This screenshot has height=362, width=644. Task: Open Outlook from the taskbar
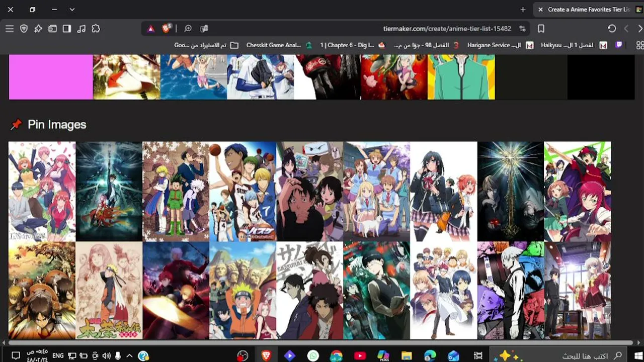(x=453, y=355)
